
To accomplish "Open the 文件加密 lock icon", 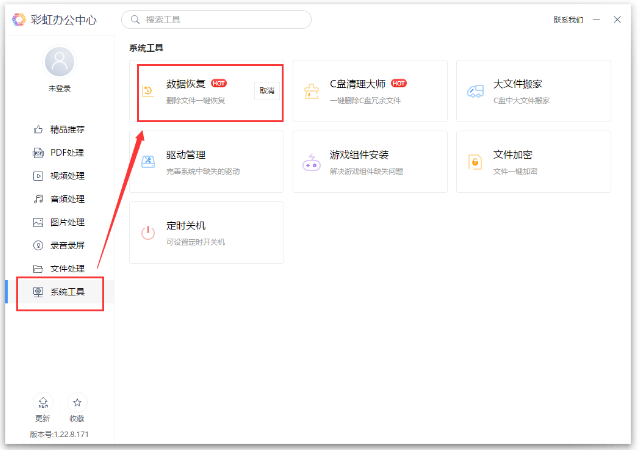I will tap(475, 162).
